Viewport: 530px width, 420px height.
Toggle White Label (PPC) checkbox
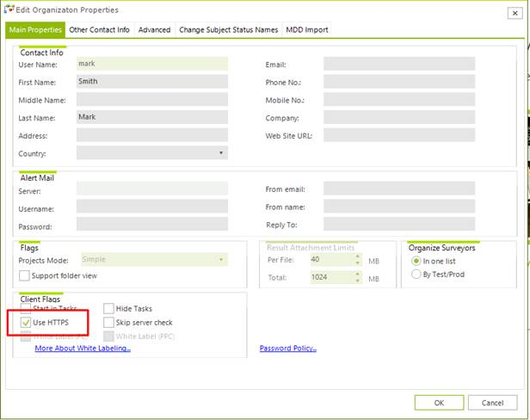coord(108,337)
